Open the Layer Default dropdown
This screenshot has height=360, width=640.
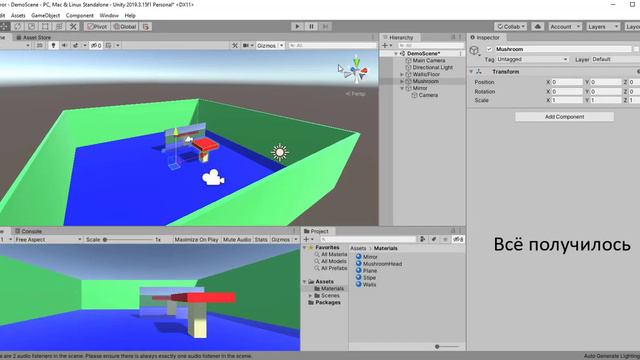point(615,60)
